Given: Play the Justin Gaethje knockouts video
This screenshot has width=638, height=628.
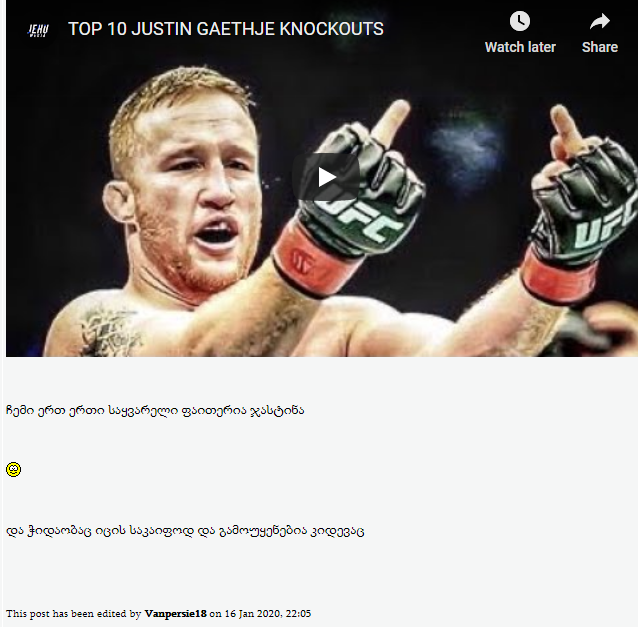Looking at the screenshot, I should click(326, 177).
